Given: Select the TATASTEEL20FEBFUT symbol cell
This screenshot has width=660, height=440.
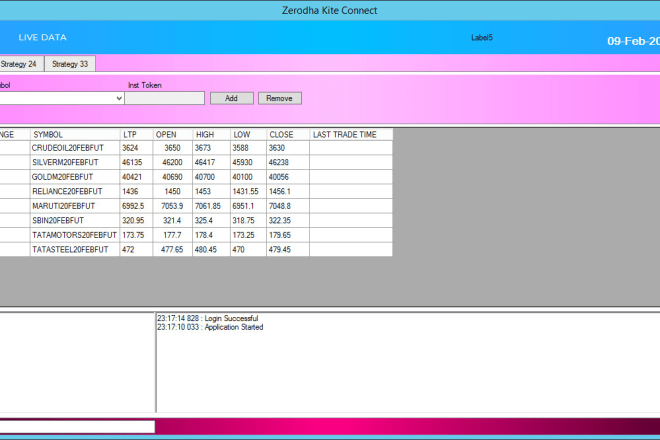Looking at the screenshot, I should (x=75, y=249).
